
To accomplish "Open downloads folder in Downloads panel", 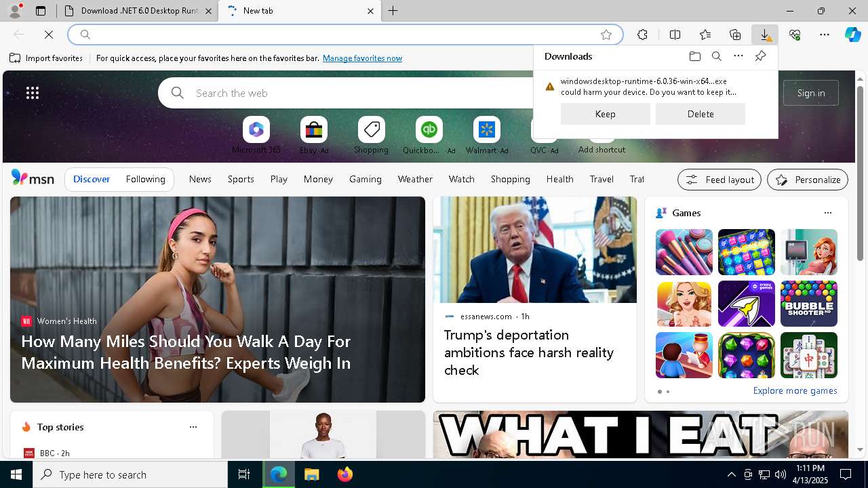I will pos(695,56).
